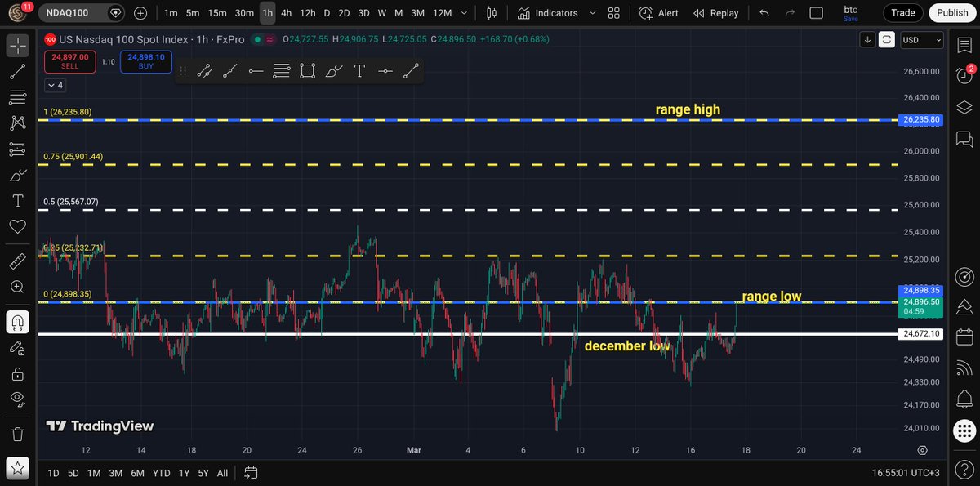Toggle lock all drawings padlock

[17, 374]
